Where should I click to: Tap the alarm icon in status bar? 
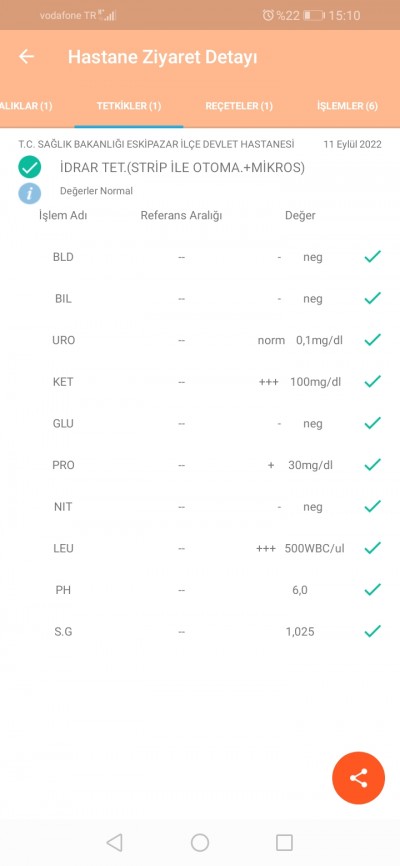[x=268, y=15]
